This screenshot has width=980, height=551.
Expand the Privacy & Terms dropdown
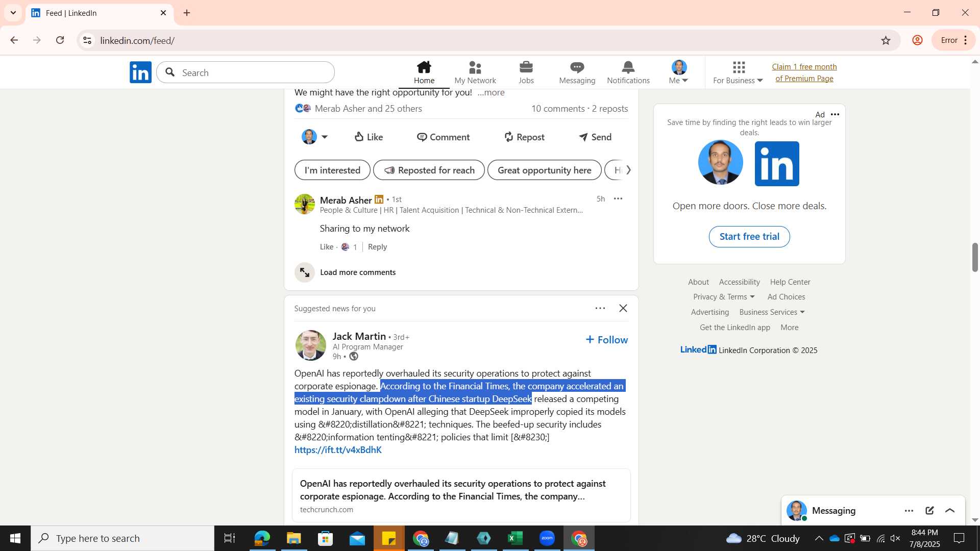(x=724, y=297)
